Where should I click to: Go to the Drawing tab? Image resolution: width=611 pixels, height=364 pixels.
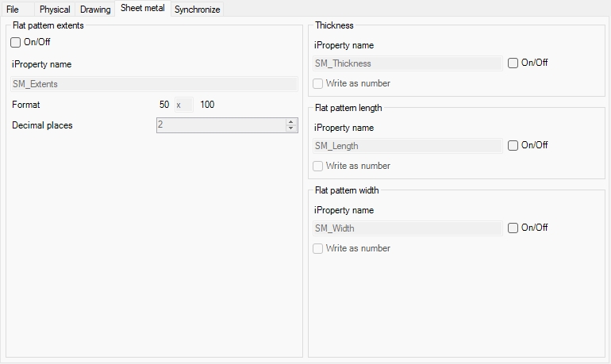[95, 10]
